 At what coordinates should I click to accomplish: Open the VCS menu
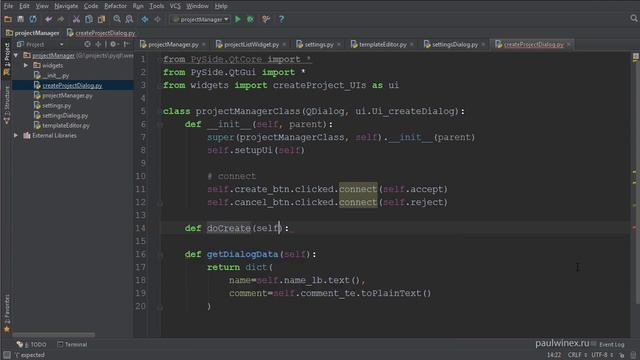175,6
